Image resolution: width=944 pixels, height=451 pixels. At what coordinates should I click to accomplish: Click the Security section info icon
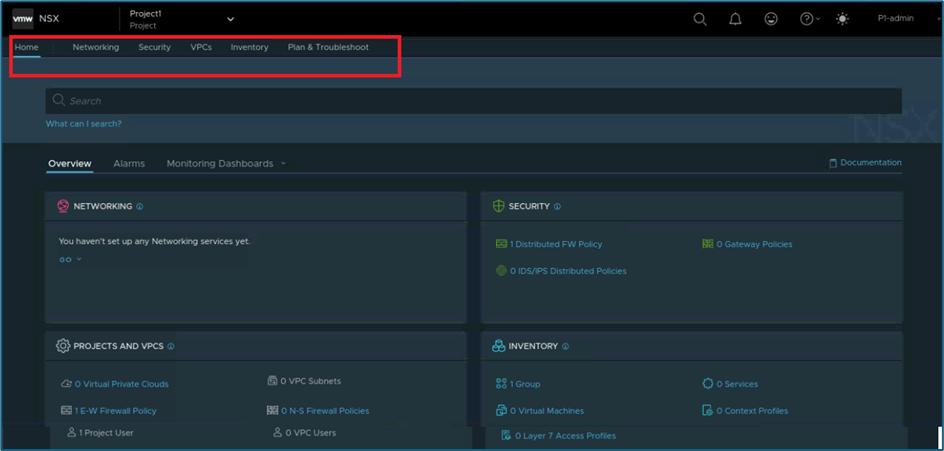click(557, 207)
